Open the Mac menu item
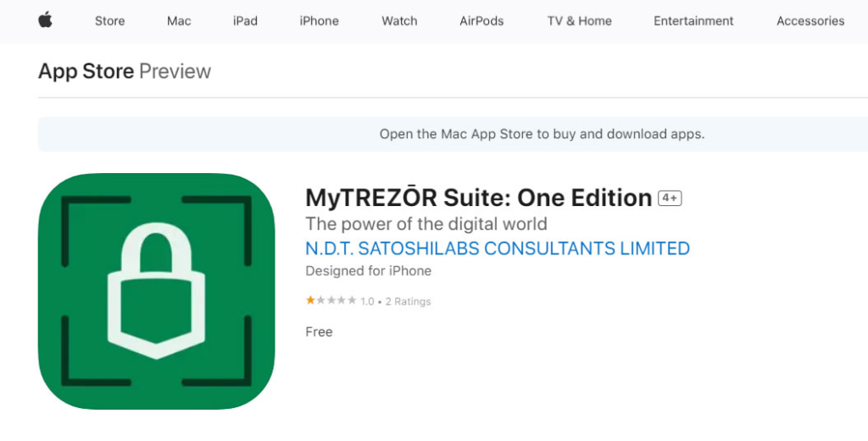The height and width of the screenshot is (441, 868). point(179,21)
